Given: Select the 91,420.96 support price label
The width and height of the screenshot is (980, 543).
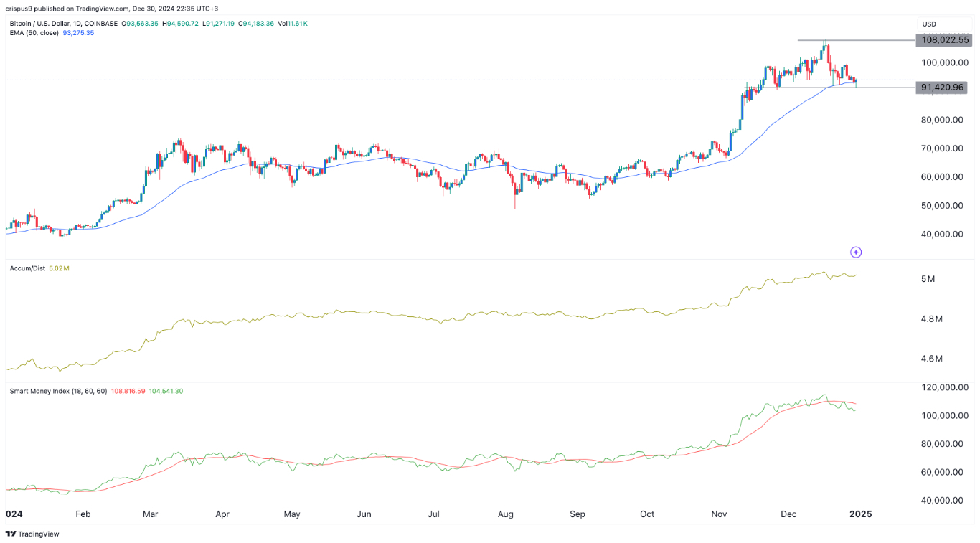Looking at the screenshot, I should [945, 88].
